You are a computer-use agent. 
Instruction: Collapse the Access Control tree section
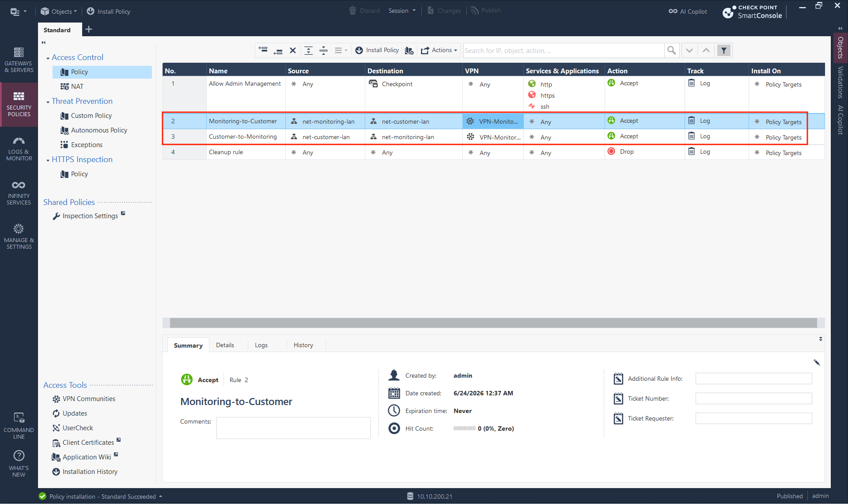click(48, 58)
